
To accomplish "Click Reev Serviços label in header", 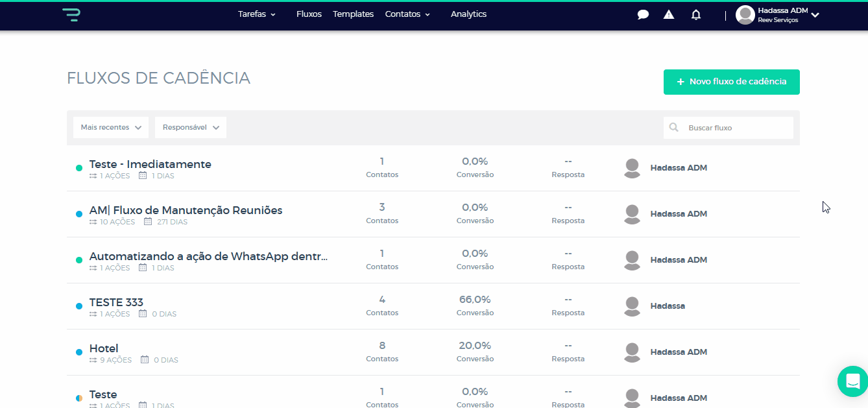I will (778, 20).
